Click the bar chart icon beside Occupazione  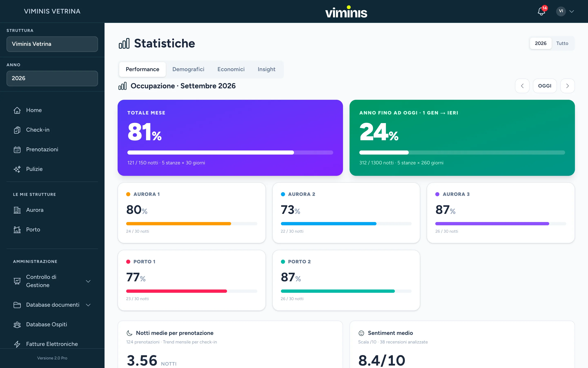pyautogui.click(x=122, y=86)
